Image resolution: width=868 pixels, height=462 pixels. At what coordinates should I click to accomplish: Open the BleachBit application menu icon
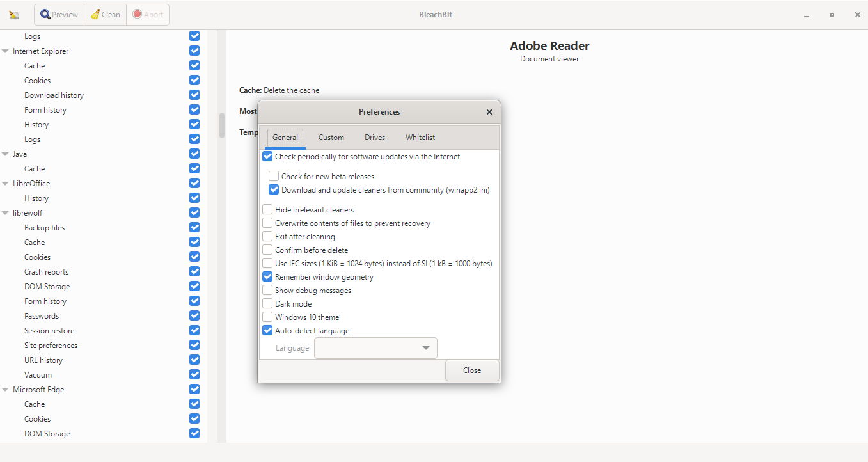point(14,15)
